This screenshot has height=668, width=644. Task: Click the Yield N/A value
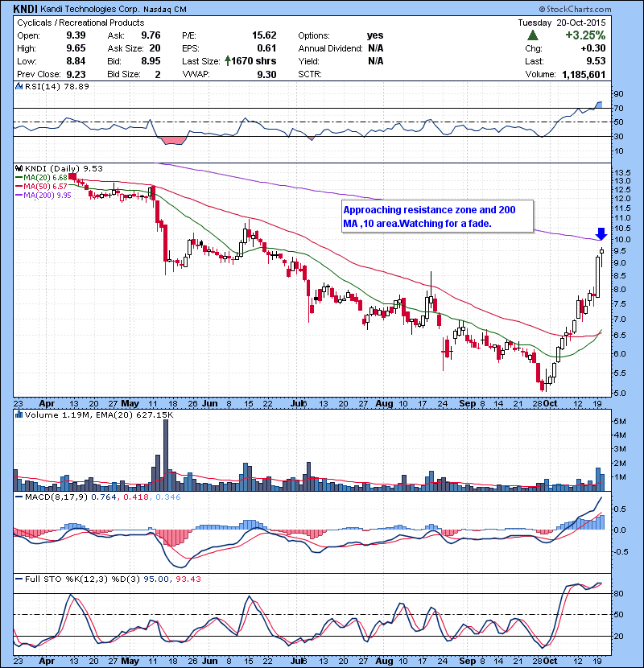click(375, 61)
